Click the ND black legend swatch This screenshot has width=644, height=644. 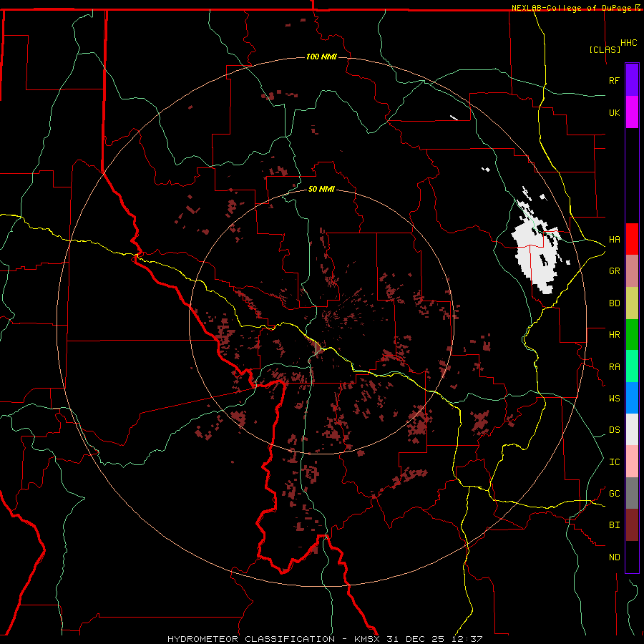point(632,557)
